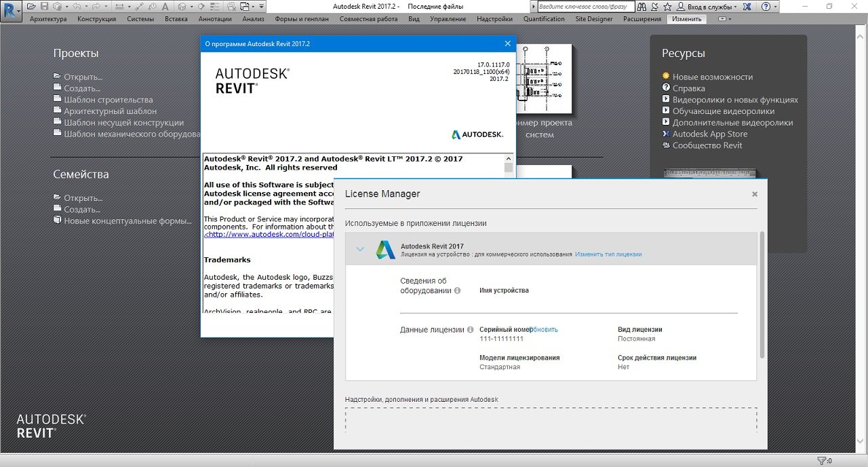Screen dimensions: 868x467
Task: Open the Autodesk Exchange Apps X icon
Action: pyautogui.click(x=747, y=6)
